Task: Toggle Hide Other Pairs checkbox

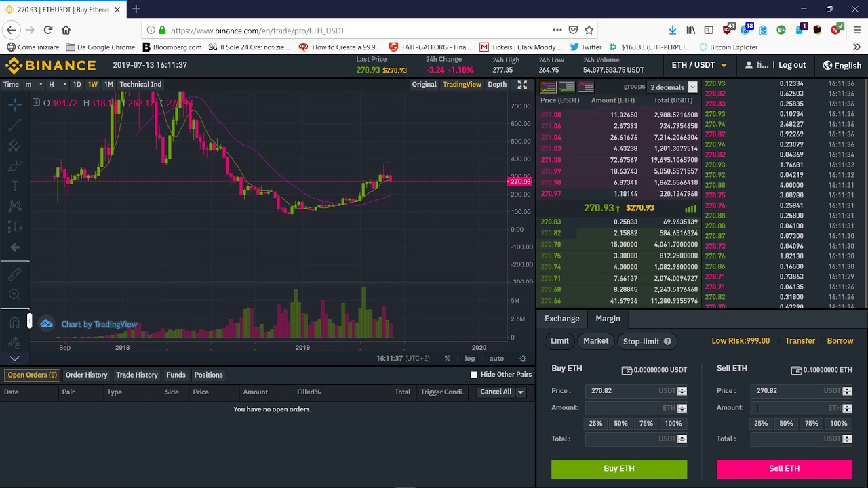Action: coord(474,375)
